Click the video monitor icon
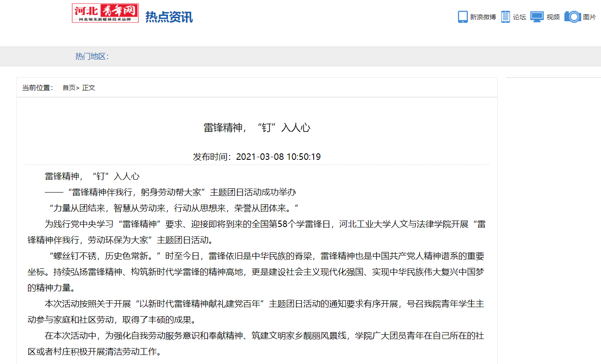Image resolution: width=601 pixels, height=364 pixels. coord(537,17)
